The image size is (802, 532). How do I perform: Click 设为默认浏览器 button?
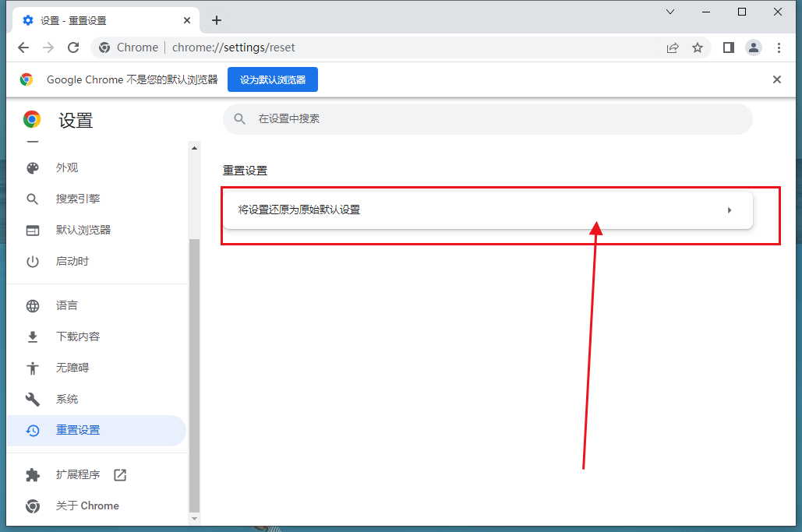pos(273,79)
